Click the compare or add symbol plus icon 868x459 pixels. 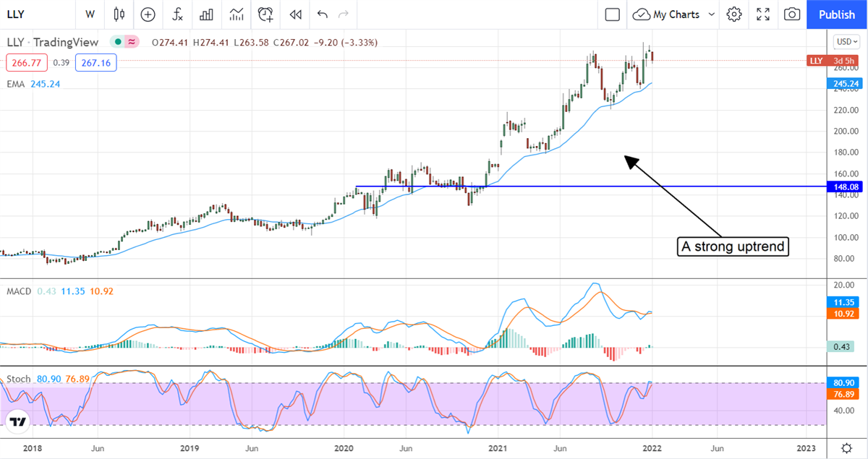click(148, 14)
